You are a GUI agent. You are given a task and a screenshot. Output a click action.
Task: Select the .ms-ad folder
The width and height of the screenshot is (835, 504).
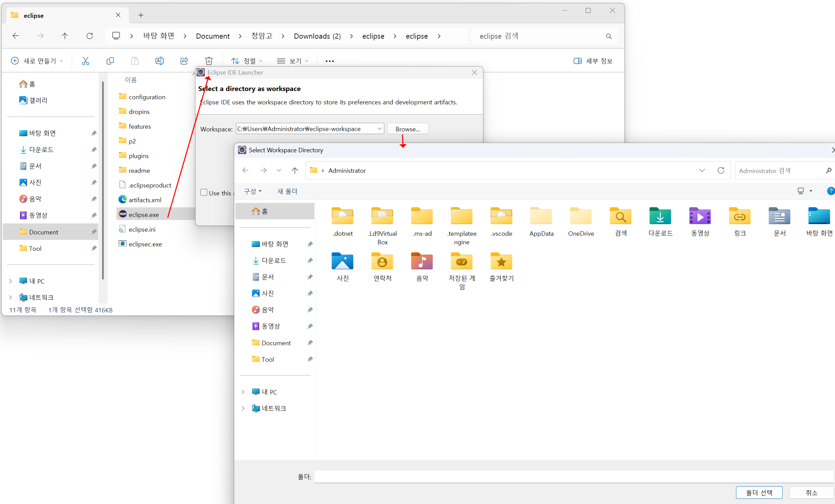click(x=422, y=222)
